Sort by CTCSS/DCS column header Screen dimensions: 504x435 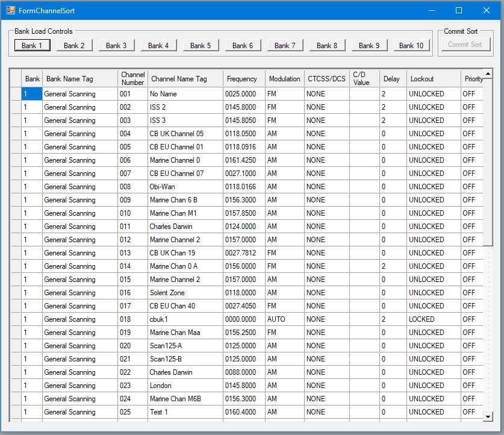coord(326,78)
